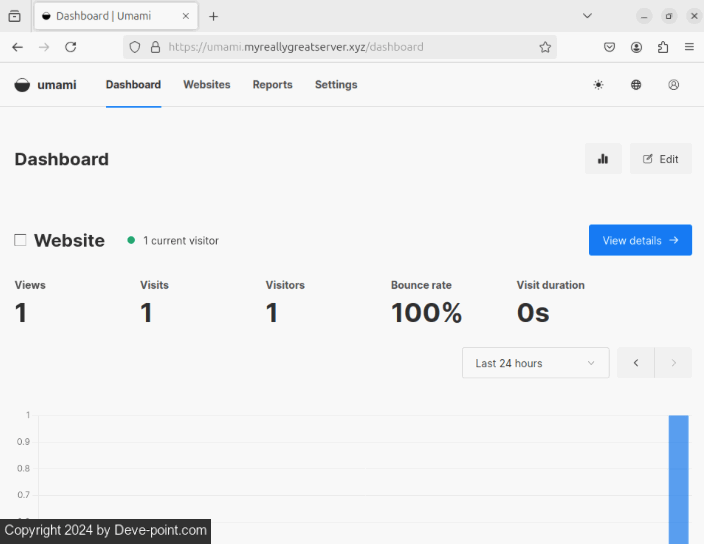List all tabs with chevron dropdown

point(587,16)
